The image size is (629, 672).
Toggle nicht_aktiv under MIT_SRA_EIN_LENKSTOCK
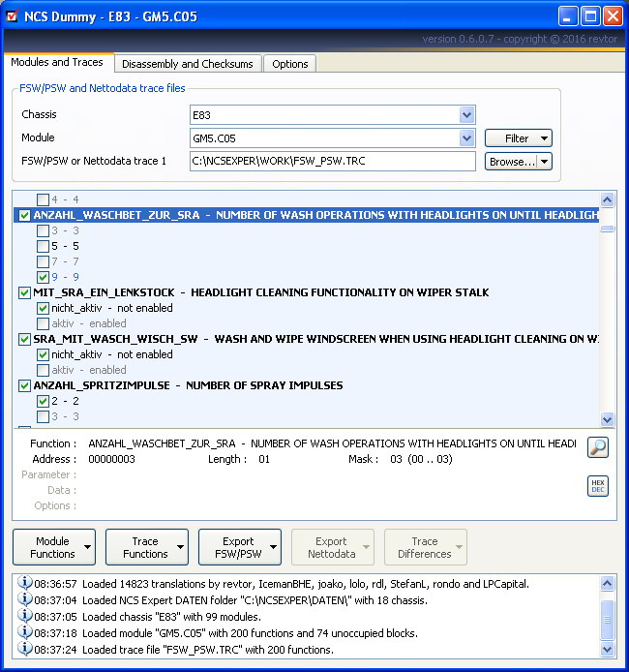pyautogui.click(x=43, y=308)
